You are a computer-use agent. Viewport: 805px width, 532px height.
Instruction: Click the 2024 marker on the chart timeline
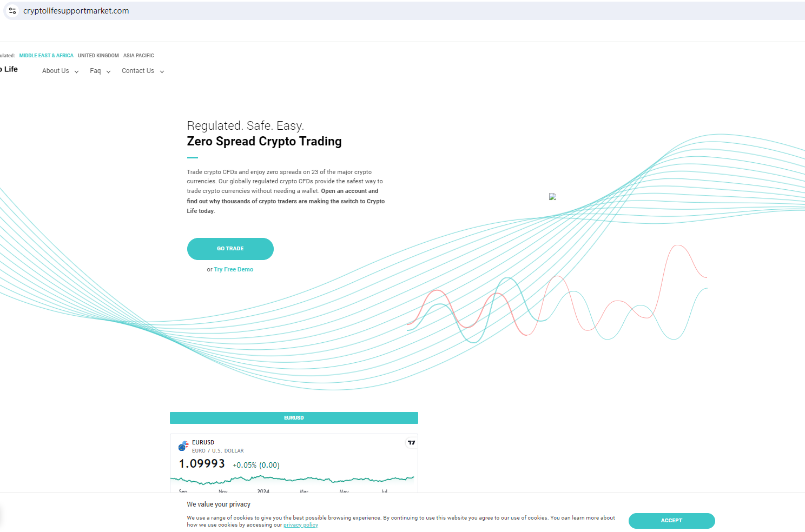[x=263, y=491]
